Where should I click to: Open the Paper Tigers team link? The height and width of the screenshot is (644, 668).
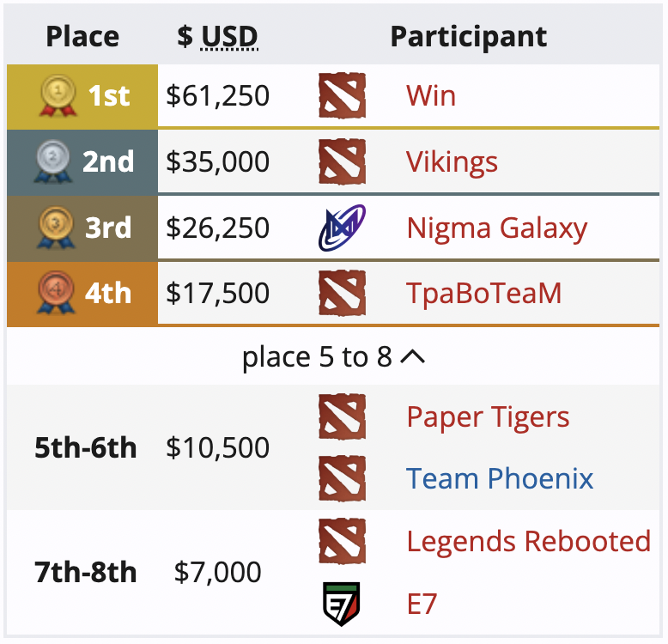click(x=488, y=417)
